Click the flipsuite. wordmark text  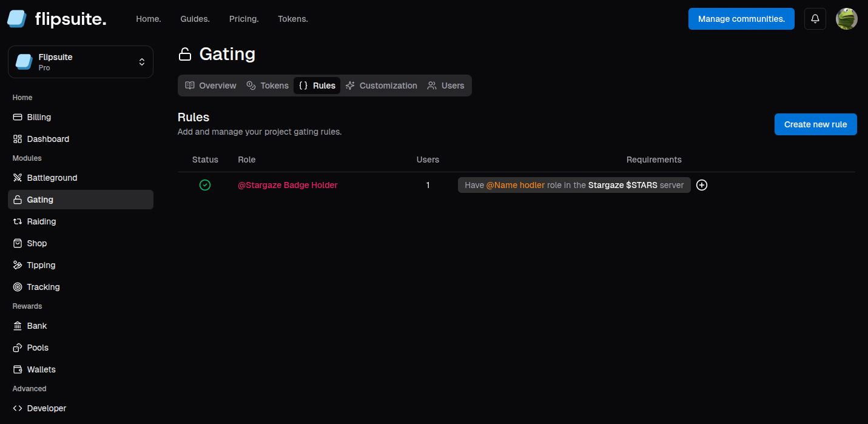click(x=70, y=19)
